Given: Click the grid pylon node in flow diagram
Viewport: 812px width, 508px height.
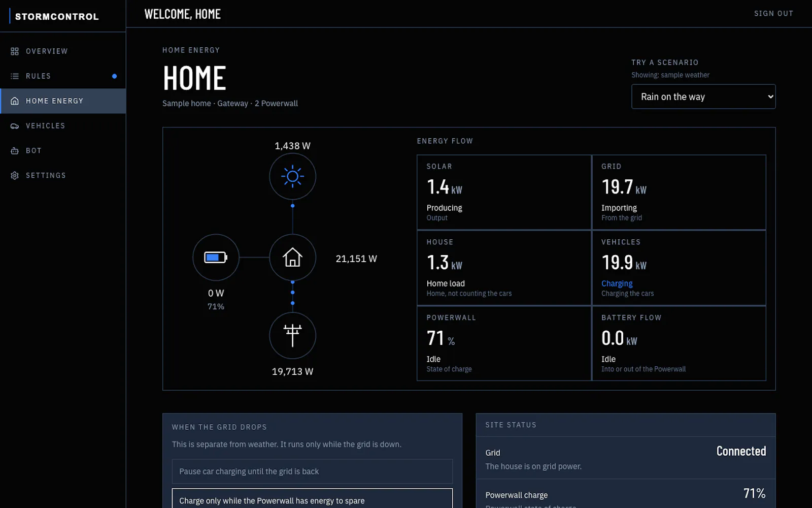Looking at the screenshot, I should click(292, 336).
